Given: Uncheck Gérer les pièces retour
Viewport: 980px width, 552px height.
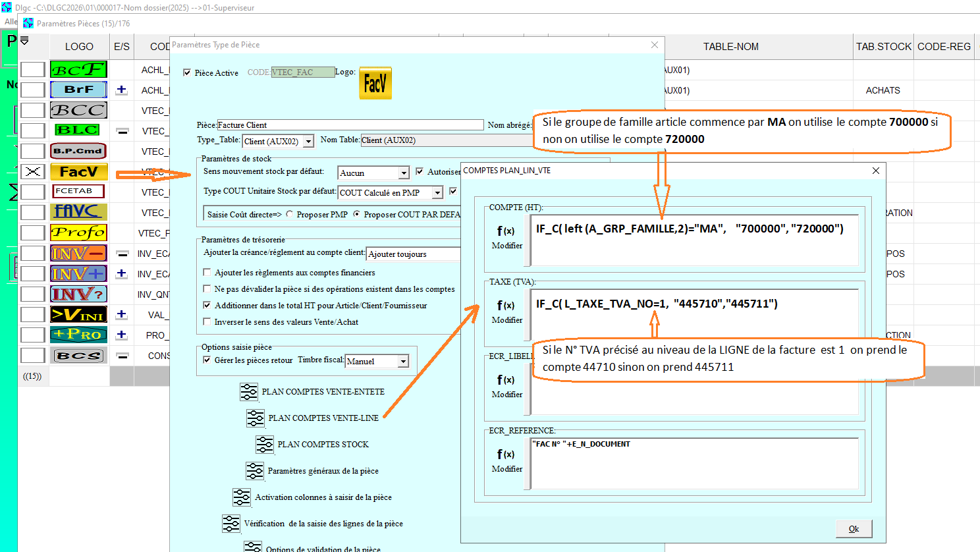Looking at the screenshot, I should pos(207,360).
